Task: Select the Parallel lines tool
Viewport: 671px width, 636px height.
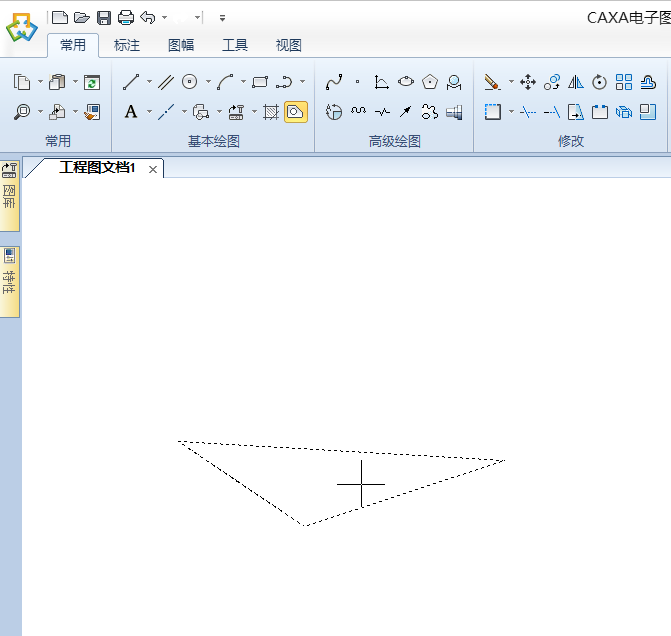Action: pos(166,82)
